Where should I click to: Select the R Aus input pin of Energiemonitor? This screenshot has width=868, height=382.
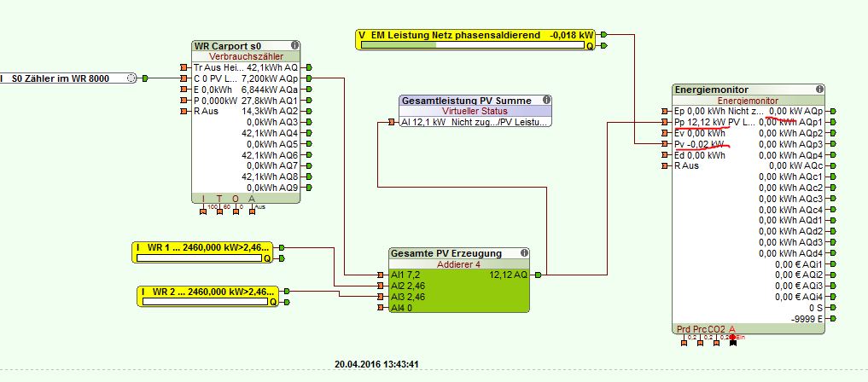coord(664,166)
